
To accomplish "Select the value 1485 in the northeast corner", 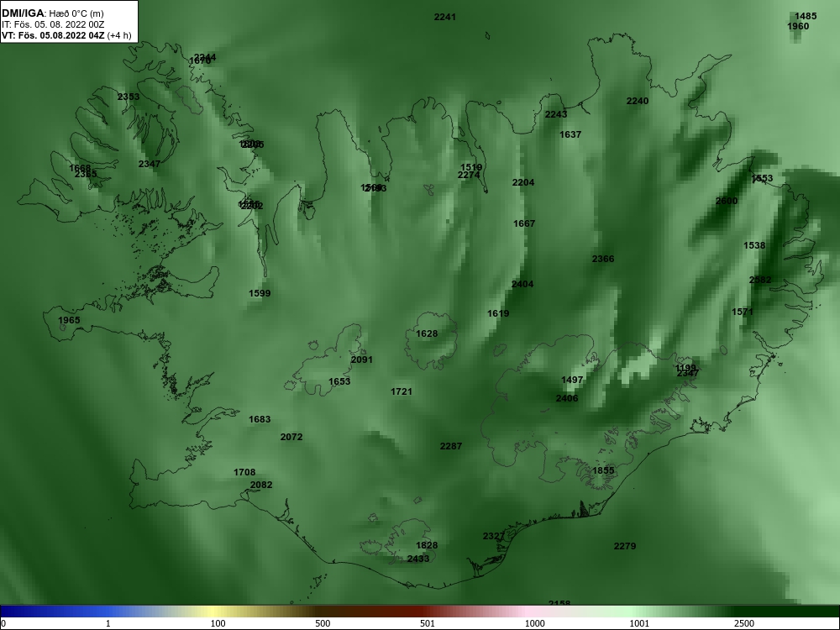I will pyautogui.click(x=806, y=16).
